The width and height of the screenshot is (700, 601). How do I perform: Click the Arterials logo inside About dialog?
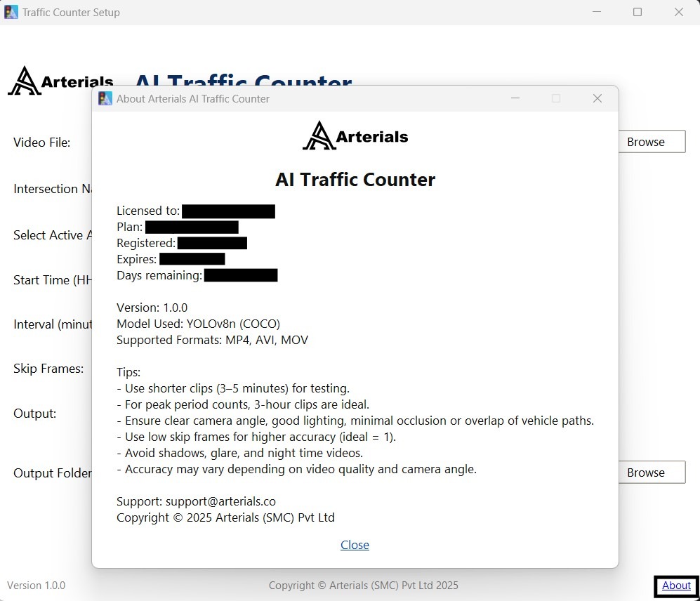355,136
